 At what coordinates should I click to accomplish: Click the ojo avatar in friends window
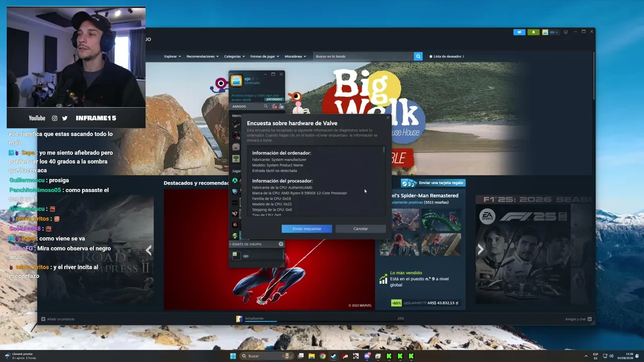point(236,80)
